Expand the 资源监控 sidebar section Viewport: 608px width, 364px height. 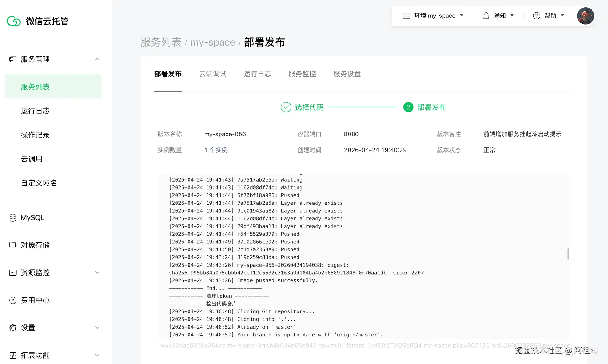tap(97, 272)
